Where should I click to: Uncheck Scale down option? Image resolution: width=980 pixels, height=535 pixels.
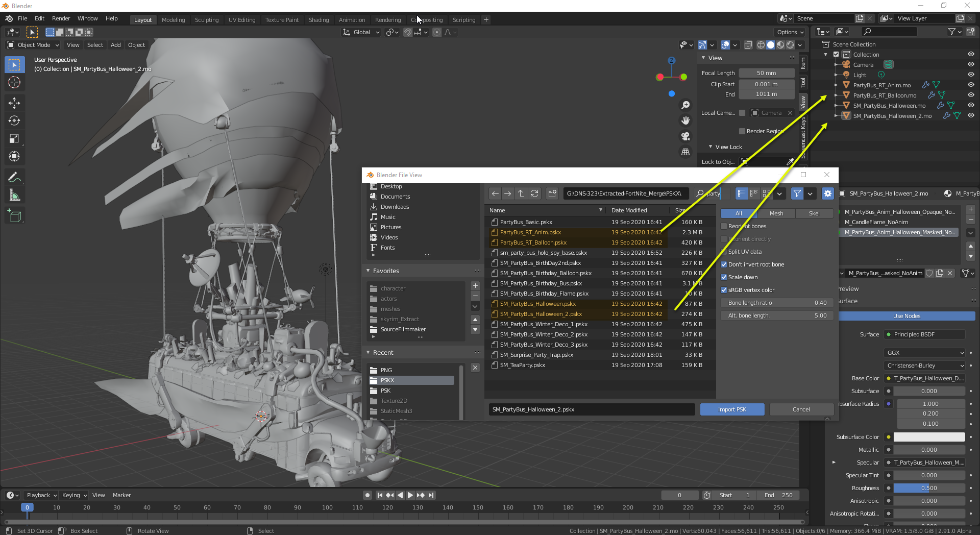(x=724, y=277)
